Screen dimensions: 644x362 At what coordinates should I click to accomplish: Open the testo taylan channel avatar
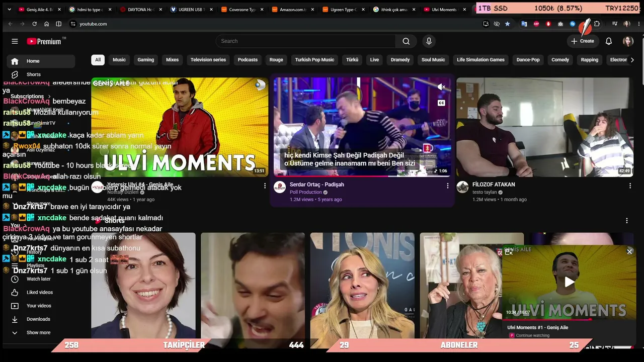[x=462, y=188]
